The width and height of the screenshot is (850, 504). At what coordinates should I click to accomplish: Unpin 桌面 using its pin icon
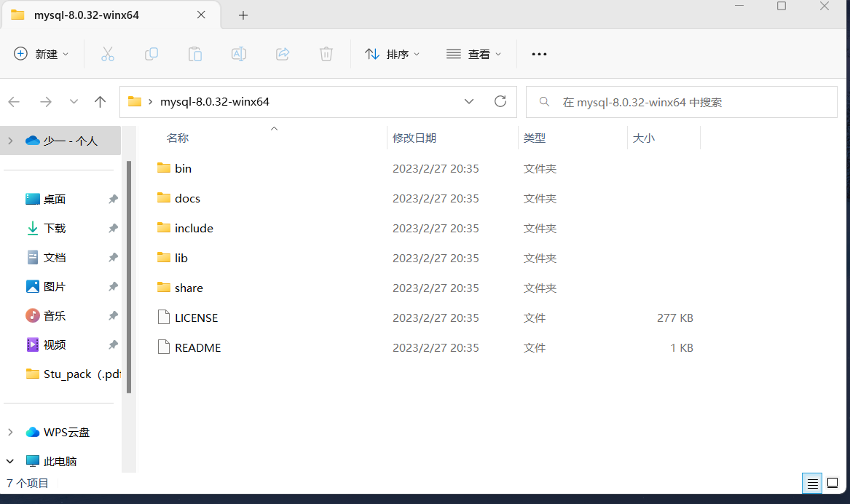pos(113,199)
